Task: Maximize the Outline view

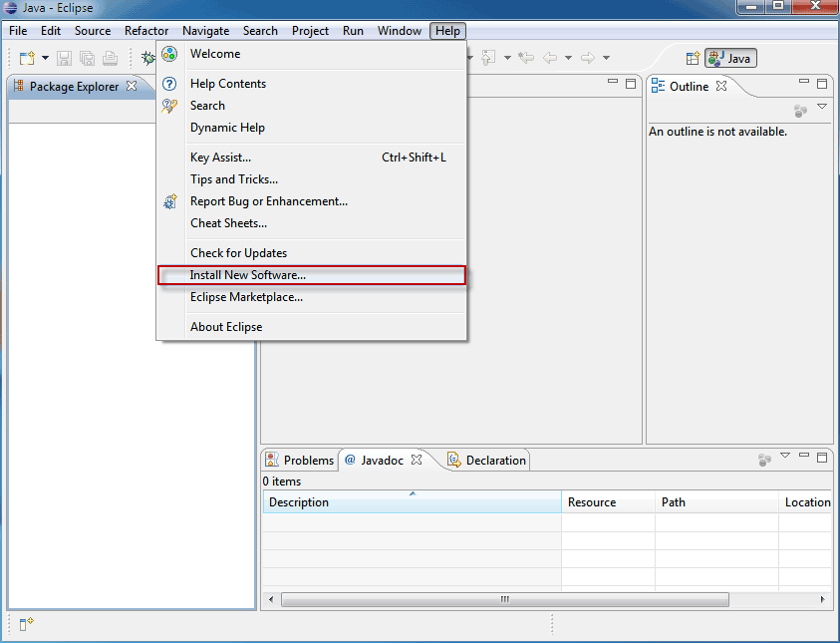Action: tap(822, 84)
